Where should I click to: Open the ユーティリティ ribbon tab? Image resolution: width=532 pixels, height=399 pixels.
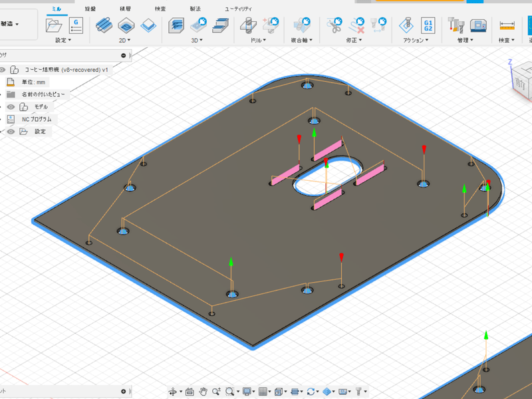click(x=238, y=8)
